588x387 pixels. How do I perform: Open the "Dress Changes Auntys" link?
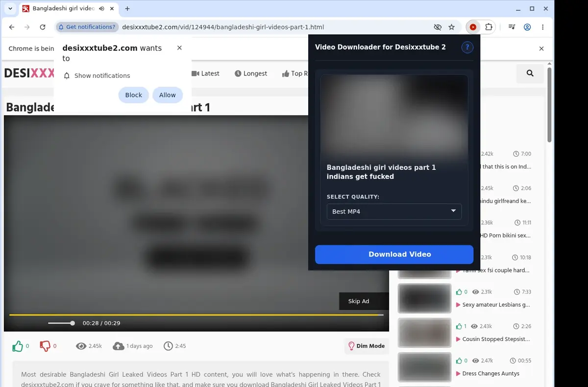point(490,373)
